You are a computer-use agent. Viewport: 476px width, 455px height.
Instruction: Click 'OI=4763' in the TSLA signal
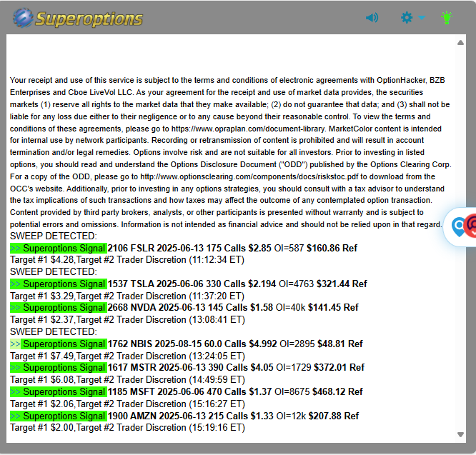(297, 284)
